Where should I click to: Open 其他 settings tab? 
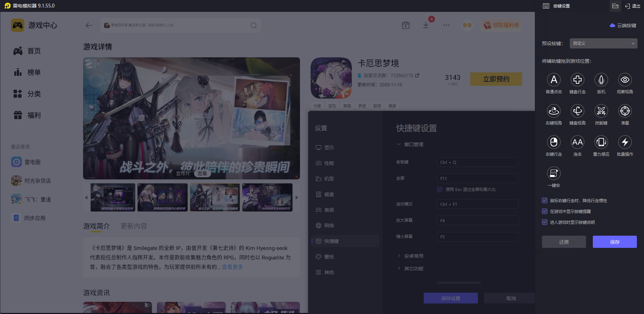tap(345, 272)
